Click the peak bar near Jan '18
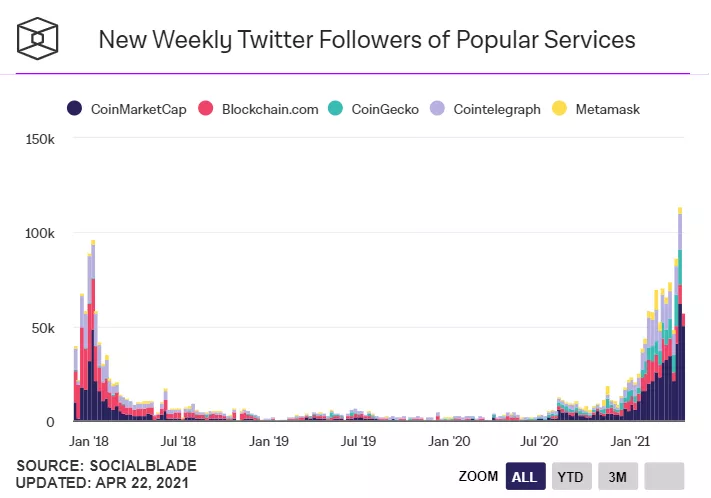 [93, 331]
